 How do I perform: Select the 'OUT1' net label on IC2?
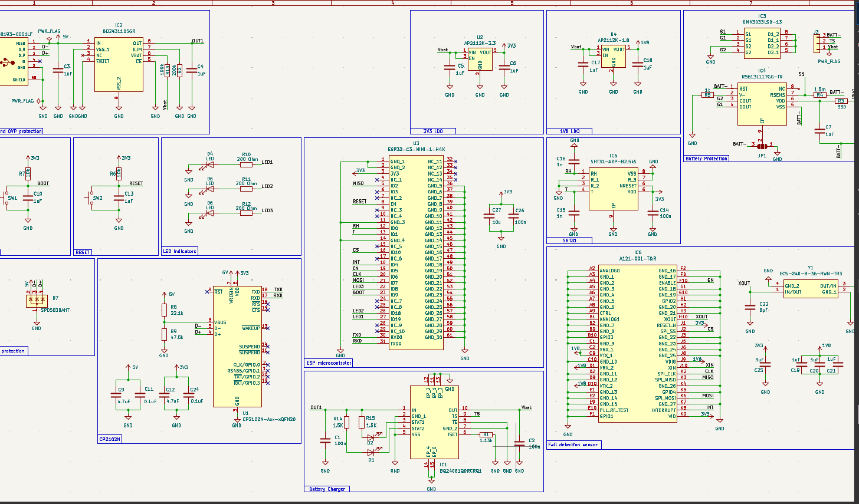(x=198, y=41)
